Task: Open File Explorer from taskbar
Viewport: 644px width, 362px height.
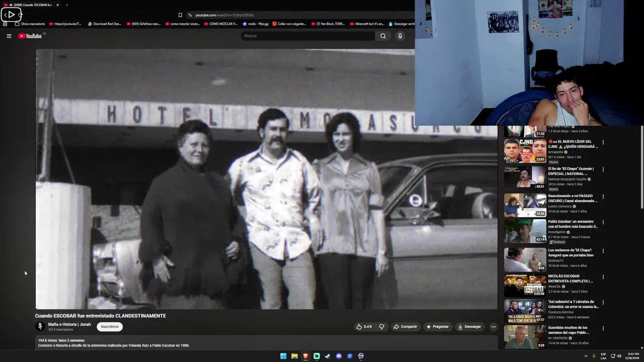Action: (294, 356)
